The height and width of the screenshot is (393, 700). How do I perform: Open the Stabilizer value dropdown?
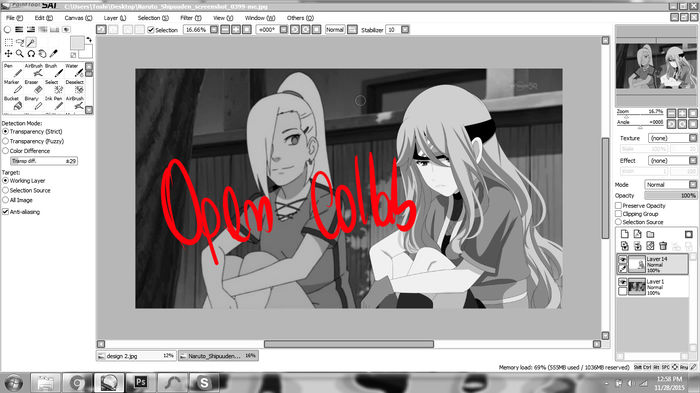pyautogui.click(x=405, y=29)
